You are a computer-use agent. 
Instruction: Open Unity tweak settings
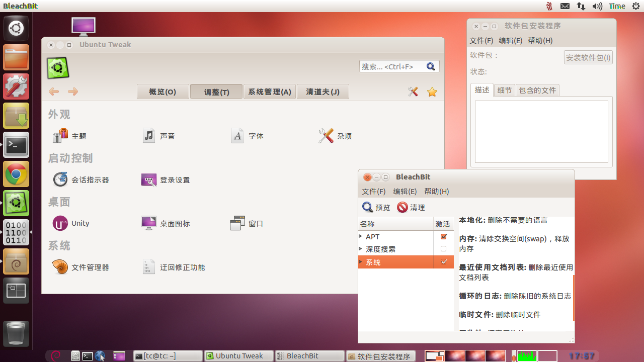click(x=71, y=223)
